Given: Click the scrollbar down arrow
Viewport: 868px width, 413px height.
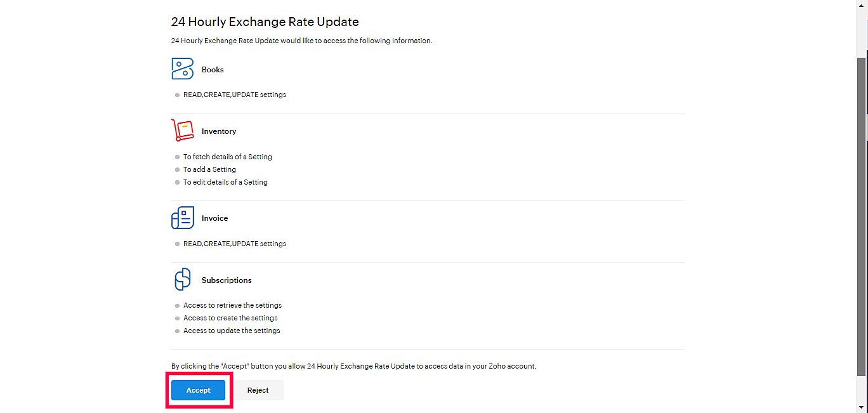Looking at the screenshot, I should coord(862,407).
